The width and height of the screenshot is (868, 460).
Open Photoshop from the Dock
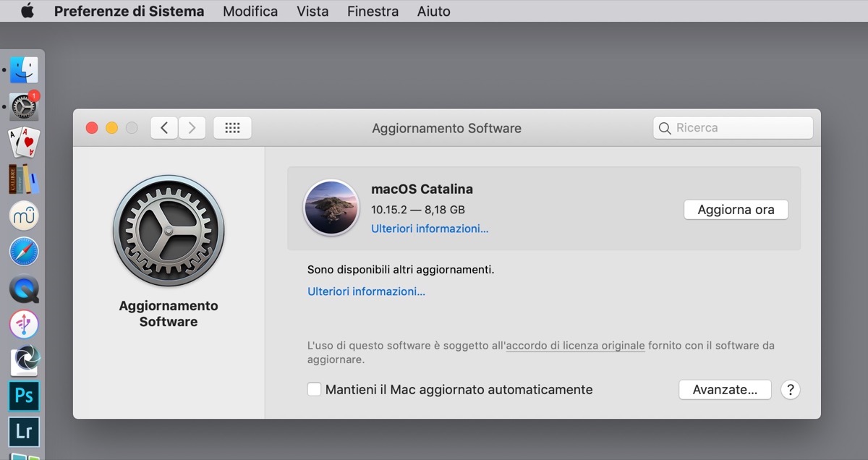pos(24,396)
